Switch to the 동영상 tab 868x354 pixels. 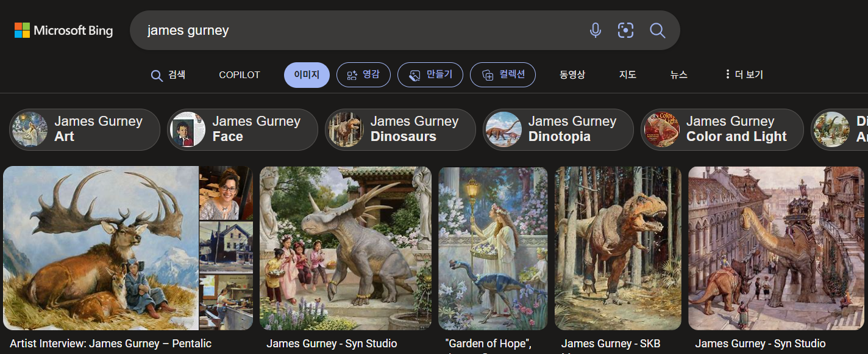click(572, 75)
